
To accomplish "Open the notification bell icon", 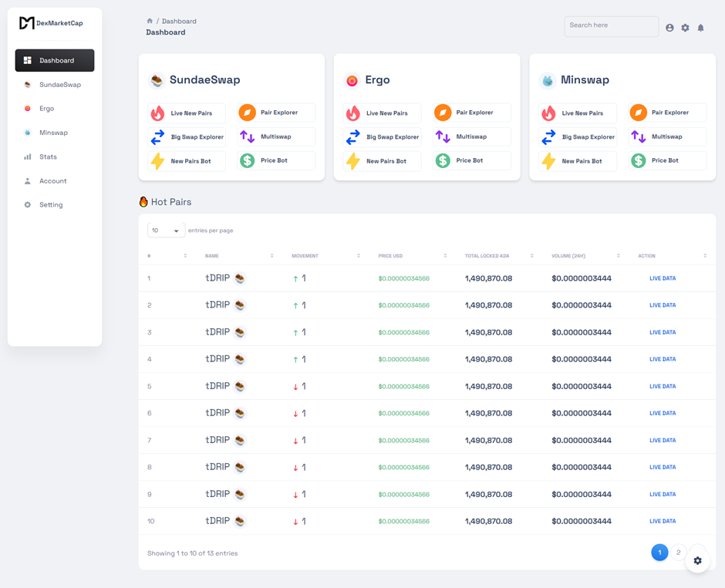I will point(700,27).
